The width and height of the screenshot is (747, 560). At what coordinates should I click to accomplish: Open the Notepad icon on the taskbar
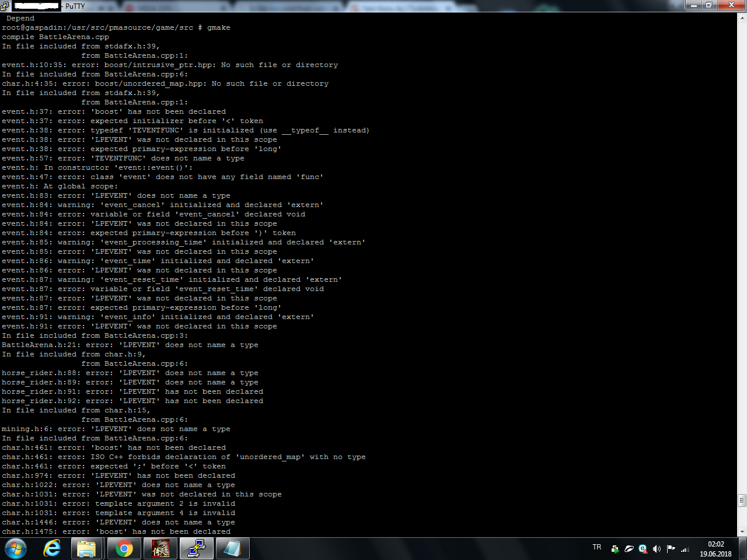232,548
